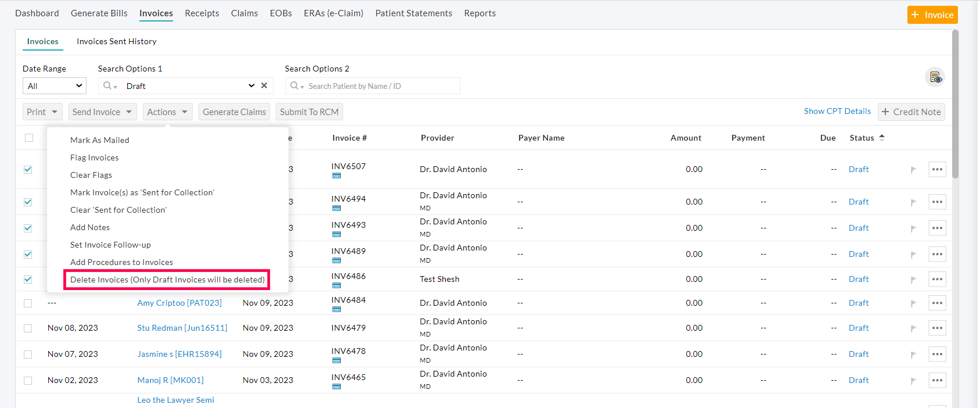This screenshot has width=980, height=408.
Task: Click the vertical scrollbar on the right
Action: tap(955, 105)
